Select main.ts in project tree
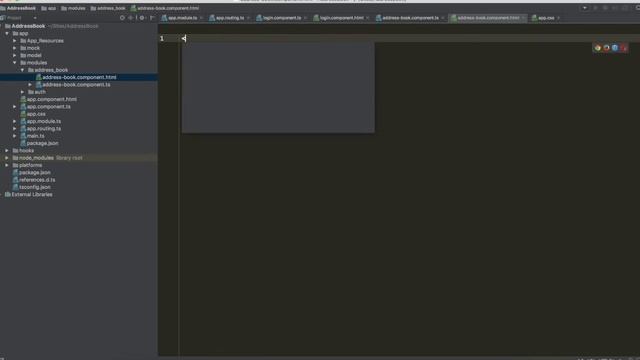The height and width of the screenshot is (360, 640). 36,136
